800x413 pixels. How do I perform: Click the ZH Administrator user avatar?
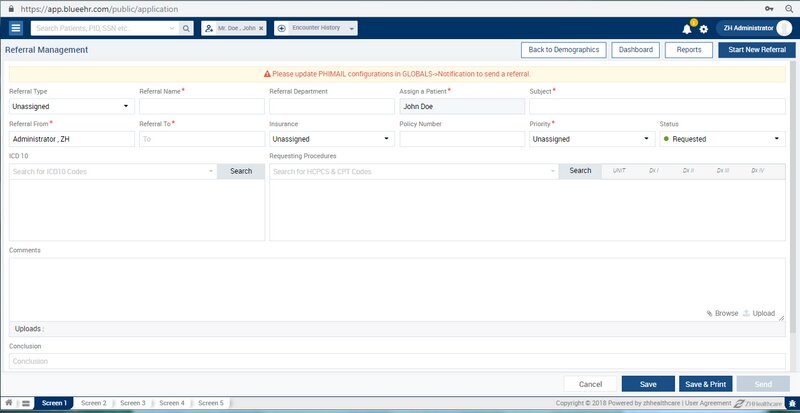[x=783, y=28]
